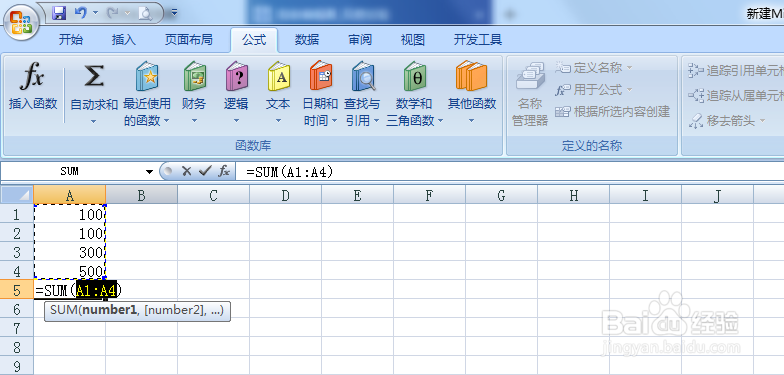Open 数学和三角函数 book icon
The height and width of the screenshot is (375, 784).
414,76
